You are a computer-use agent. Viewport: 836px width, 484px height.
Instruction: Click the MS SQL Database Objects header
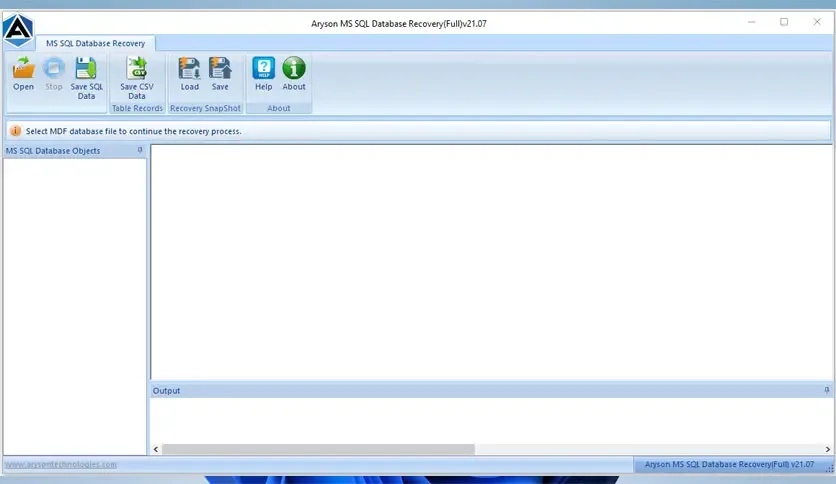tap(75, 151)
